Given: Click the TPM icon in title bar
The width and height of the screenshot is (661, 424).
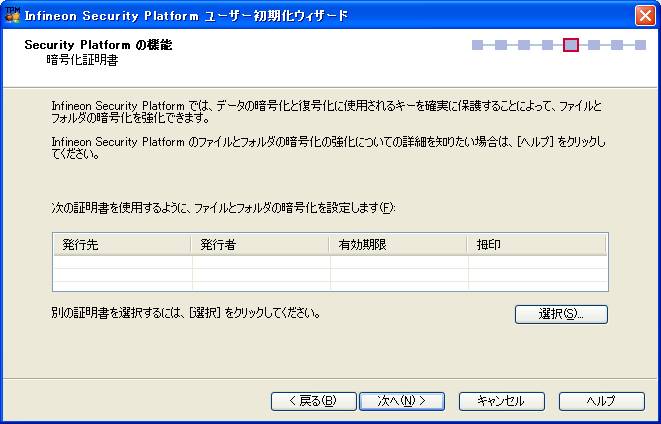Looking at the screenshot, I should 12,15.
